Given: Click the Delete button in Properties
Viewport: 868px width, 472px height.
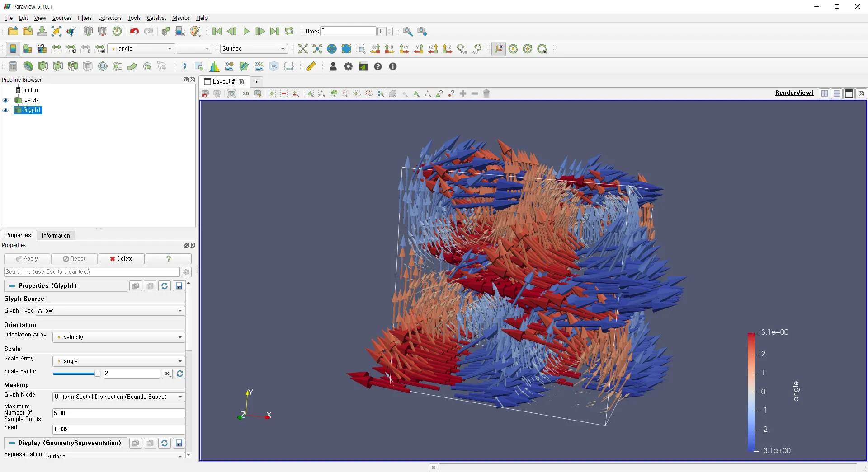Looking at the screenshot, I should [122, 259].
